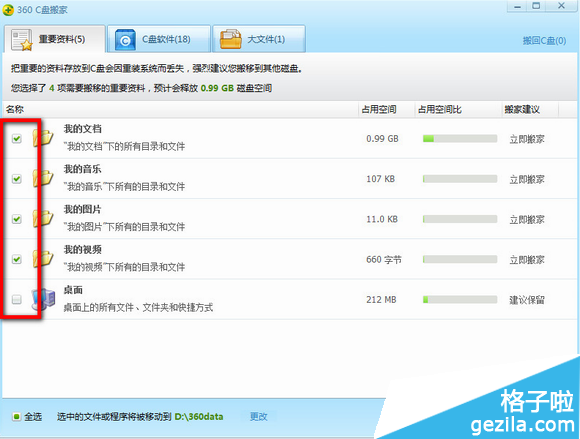
Task: Click the 我的音乐 folder icon
Action: (43, 178)
